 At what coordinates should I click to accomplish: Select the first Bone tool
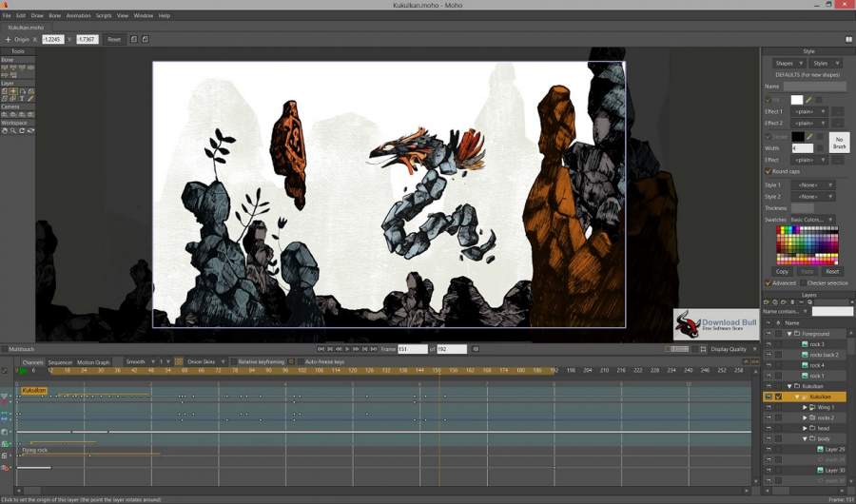click(5, 68)
